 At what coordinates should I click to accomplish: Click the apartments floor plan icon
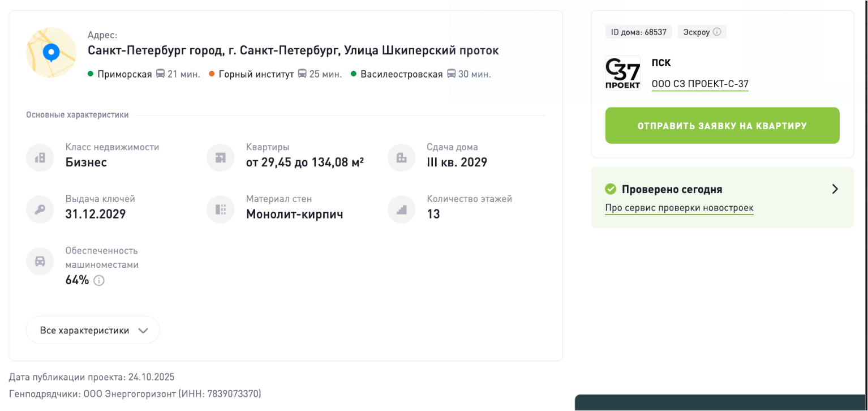pos(221,158)
